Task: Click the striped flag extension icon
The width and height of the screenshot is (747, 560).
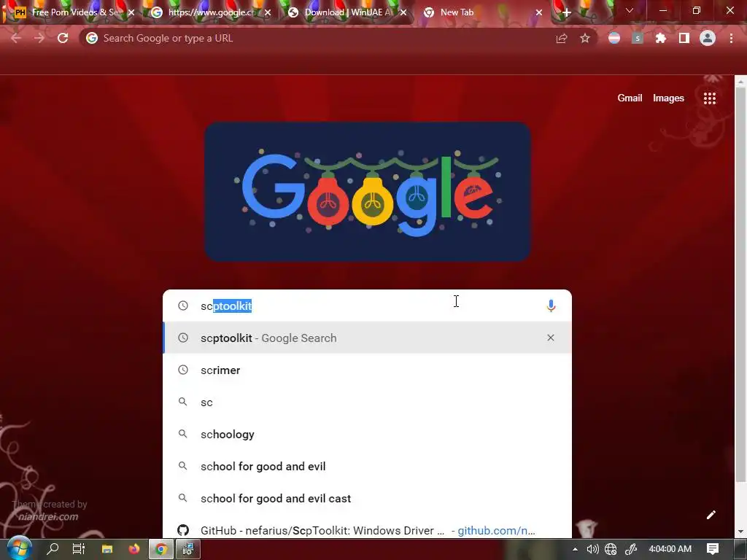Action: [x=614, y=38]
